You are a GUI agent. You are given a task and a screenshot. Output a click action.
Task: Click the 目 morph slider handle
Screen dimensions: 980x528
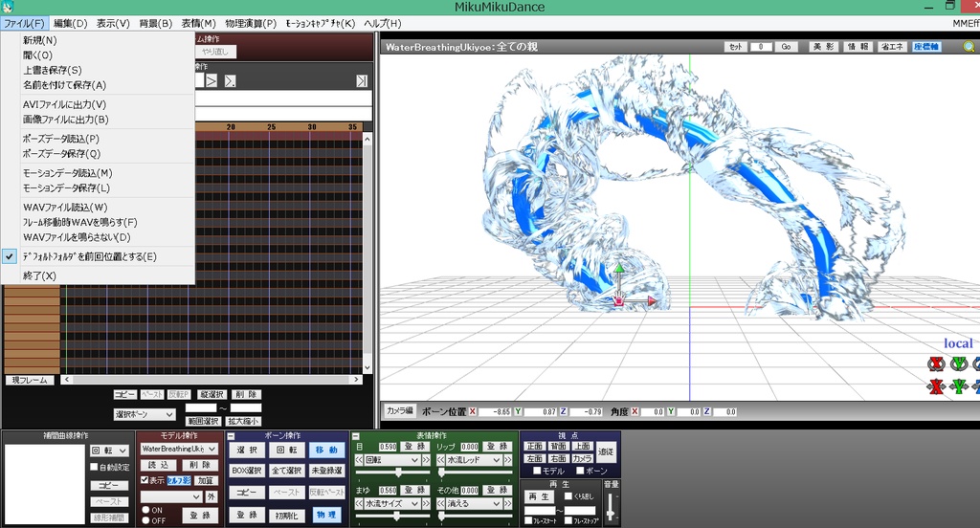[397, 472]
